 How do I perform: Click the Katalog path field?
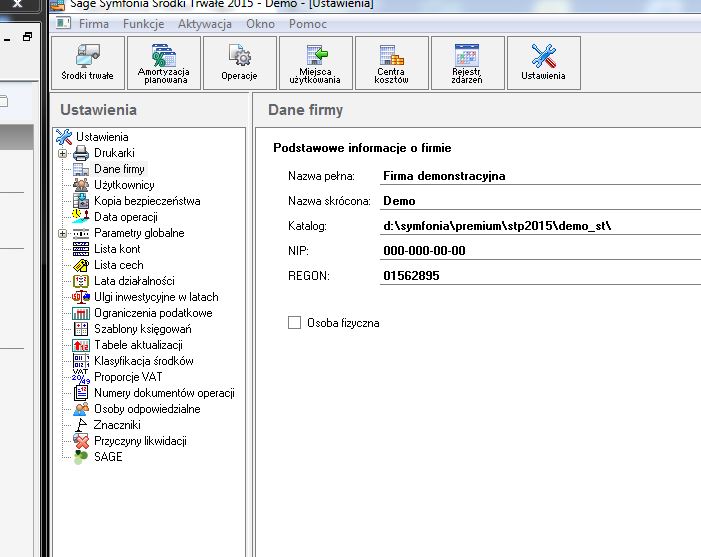coord(540,226)
